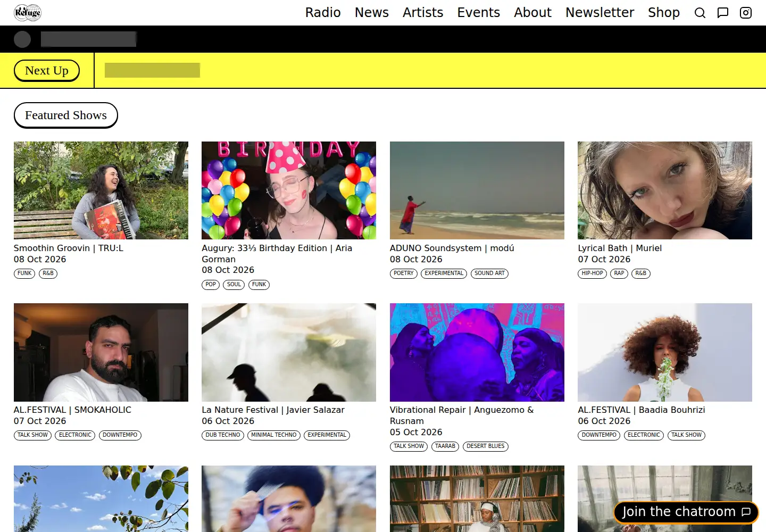Open the Radio menu item

(323, 12)
